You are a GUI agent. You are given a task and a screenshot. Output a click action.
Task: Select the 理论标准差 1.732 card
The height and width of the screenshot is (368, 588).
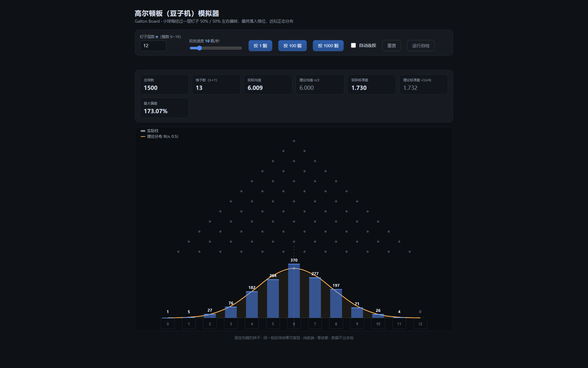click(424, 84)
